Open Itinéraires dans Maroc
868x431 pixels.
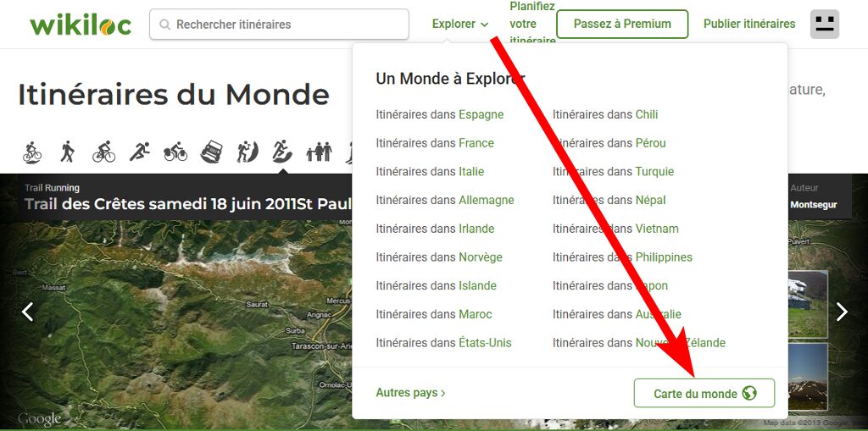pyautogui.click(x=434, y=314)
